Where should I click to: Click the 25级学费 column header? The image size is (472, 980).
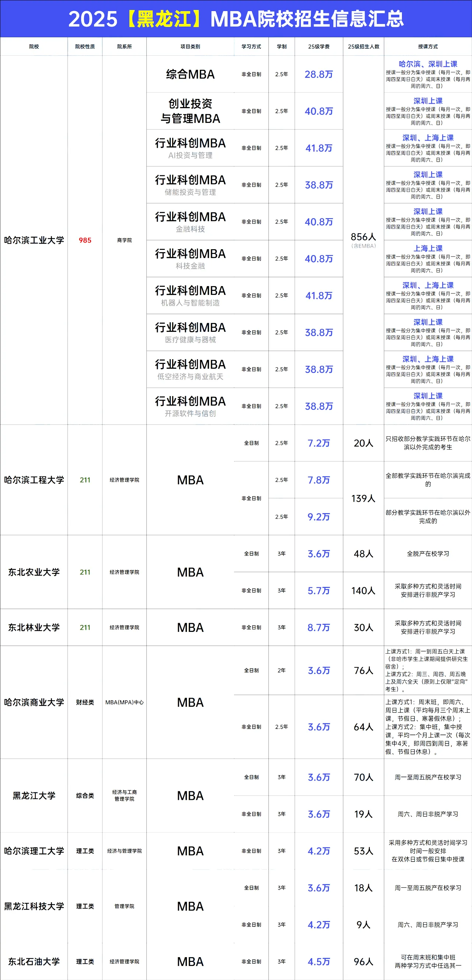pyautogui.click(x=319, y=47)
